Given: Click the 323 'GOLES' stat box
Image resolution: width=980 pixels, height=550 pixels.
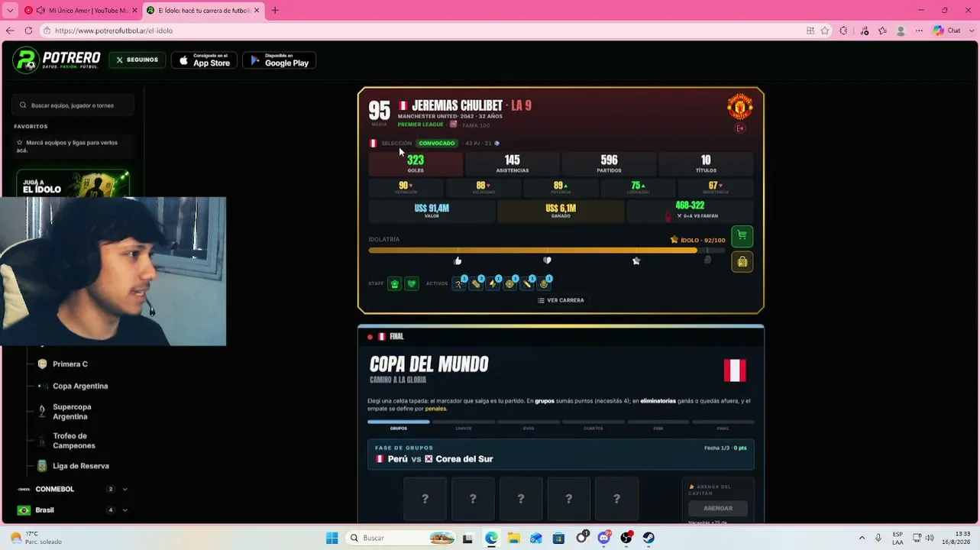Looking at the screenshot, I should [x=416, y=163].
